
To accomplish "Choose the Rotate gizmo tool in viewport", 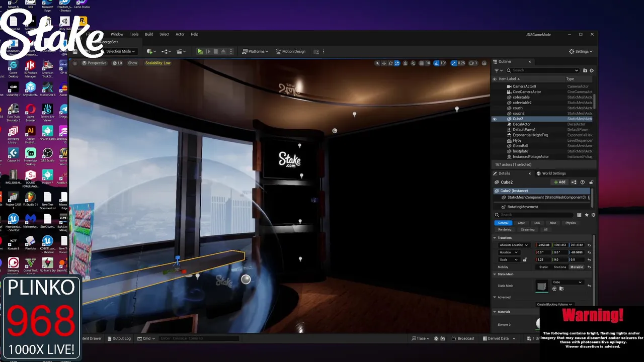I will coord(390,63).
